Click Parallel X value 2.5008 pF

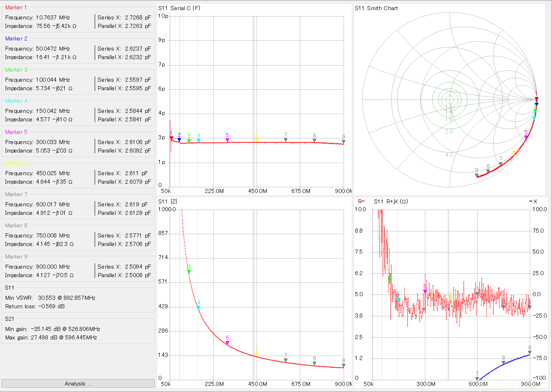click(x=138, y=275)
